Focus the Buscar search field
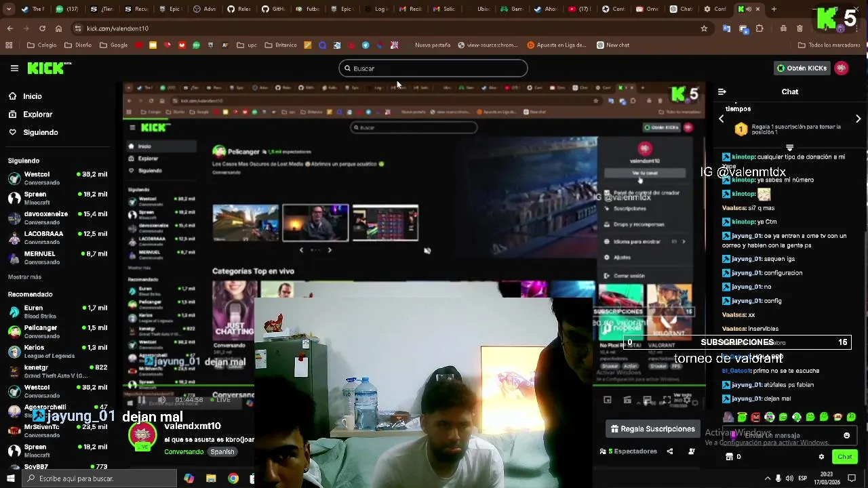Image resolution: width=868 pixels, height=488 pixels. click(x=433, y=68)
